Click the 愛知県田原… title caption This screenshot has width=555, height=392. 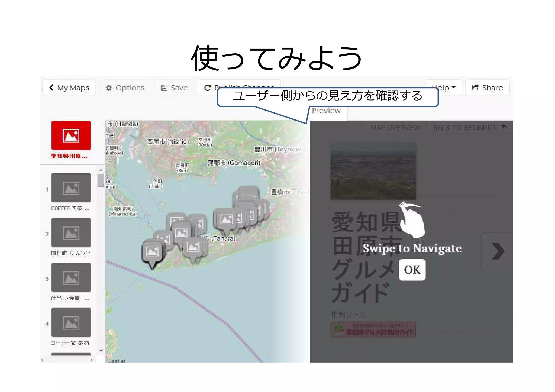[x=69, y=156]
